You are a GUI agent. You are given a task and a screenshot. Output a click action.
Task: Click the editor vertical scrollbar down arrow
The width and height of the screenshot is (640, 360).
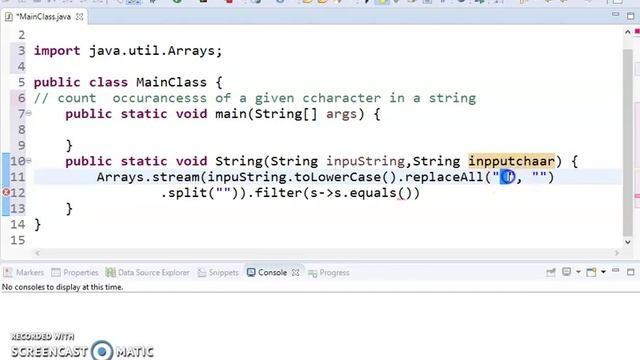coord(628,242)
